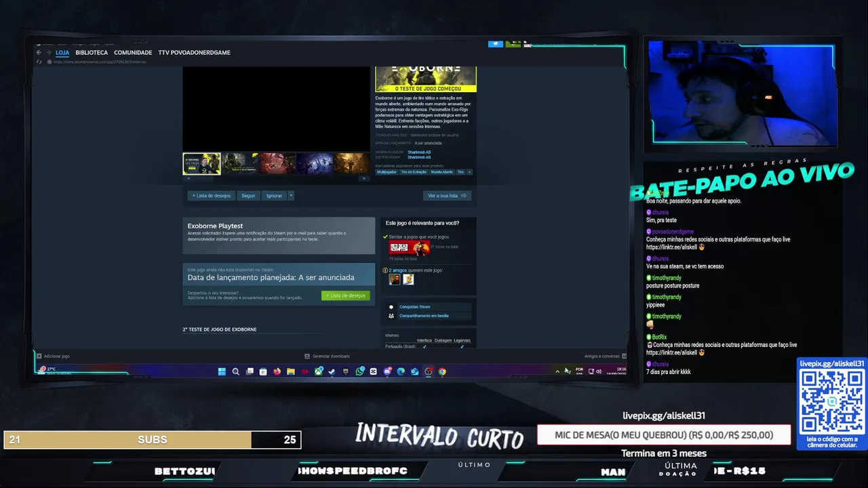Open the BIBLIOTECA tab
The height and width of the screenshot is (488, 868).
(x=92, y=52)
